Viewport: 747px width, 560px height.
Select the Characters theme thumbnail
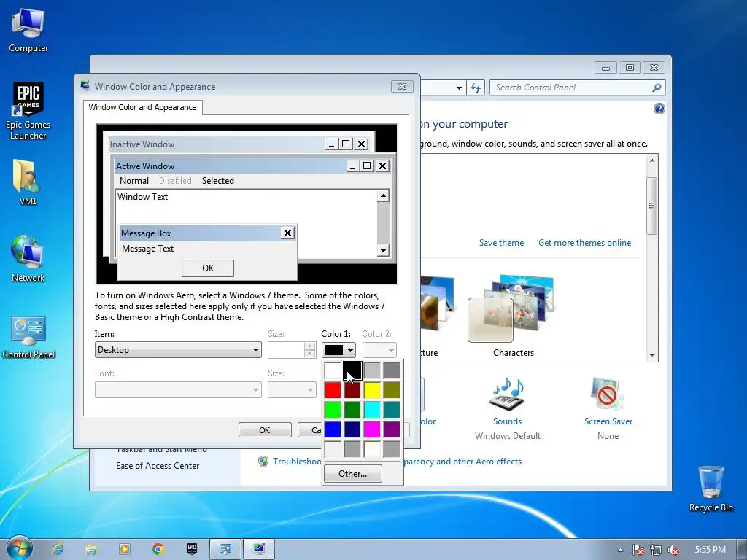pos(514,308)
